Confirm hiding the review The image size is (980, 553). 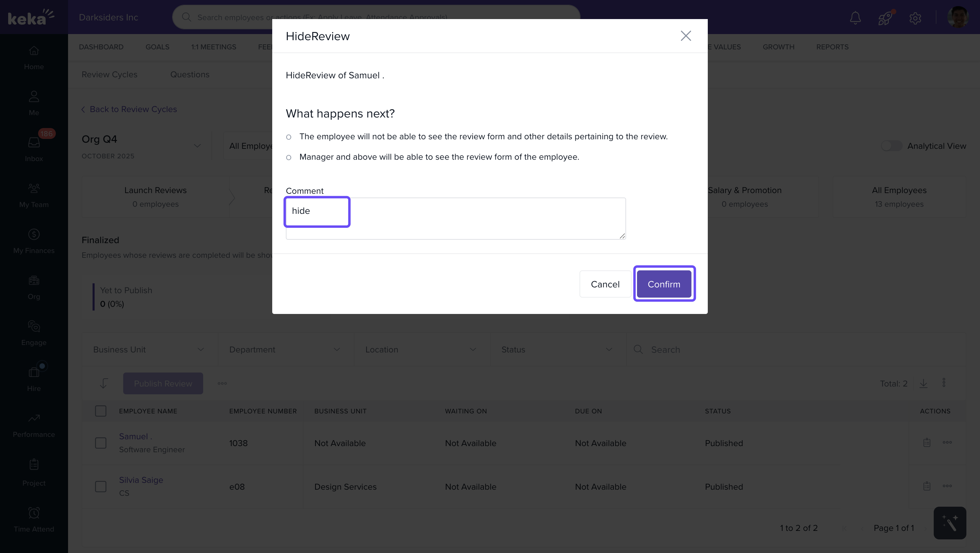click(664, 284)
